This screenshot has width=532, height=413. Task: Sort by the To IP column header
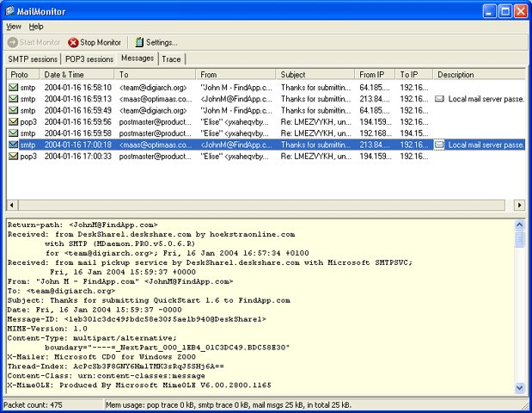414,74
